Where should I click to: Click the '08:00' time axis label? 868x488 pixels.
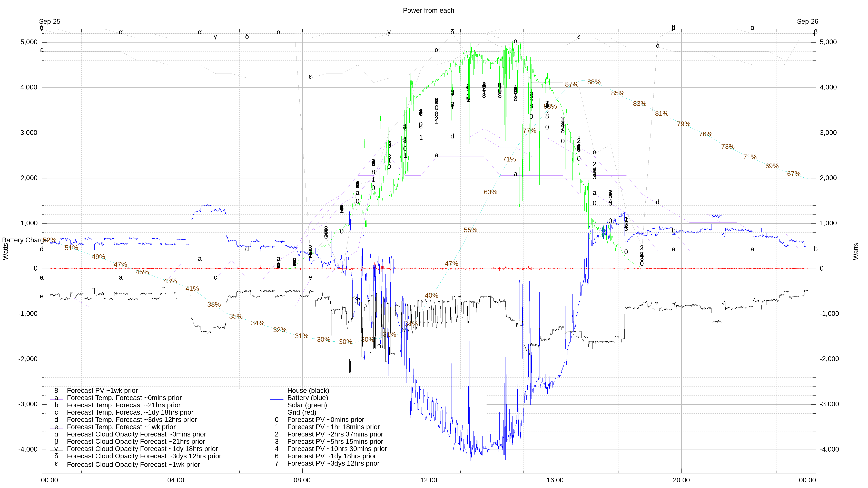(x=302, y=480)
